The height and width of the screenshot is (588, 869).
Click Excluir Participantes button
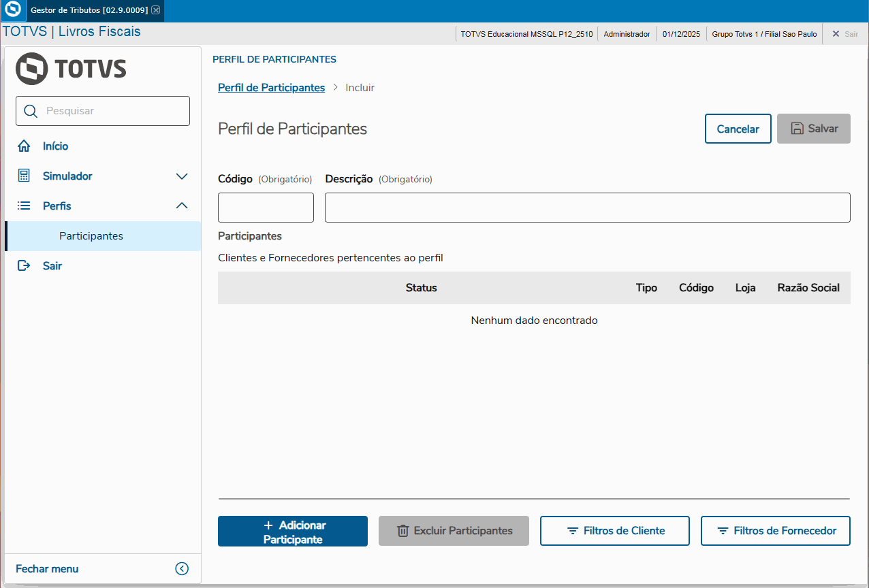[454, 531]
